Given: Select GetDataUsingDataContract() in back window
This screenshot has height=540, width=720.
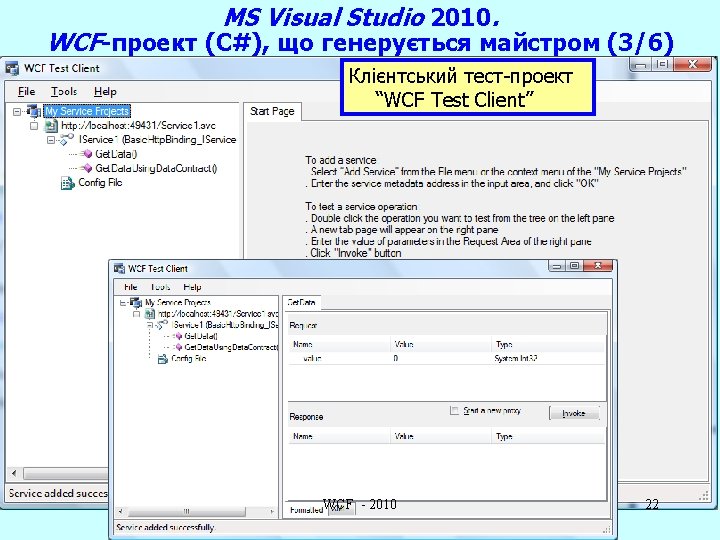Looking at the screenshot, I should [x=156, y=169].
